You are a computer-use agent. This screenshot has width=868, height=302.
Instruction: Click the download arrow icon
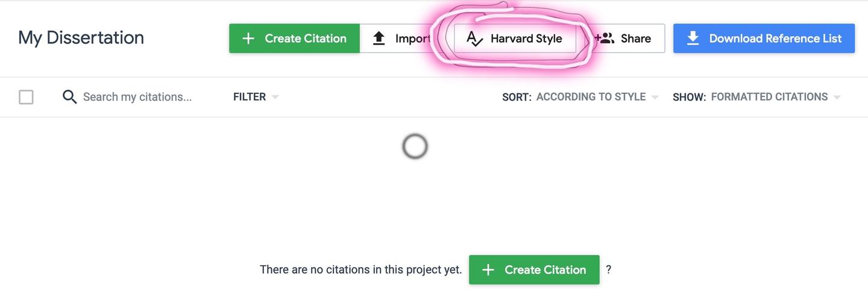(x=693, y=39)
